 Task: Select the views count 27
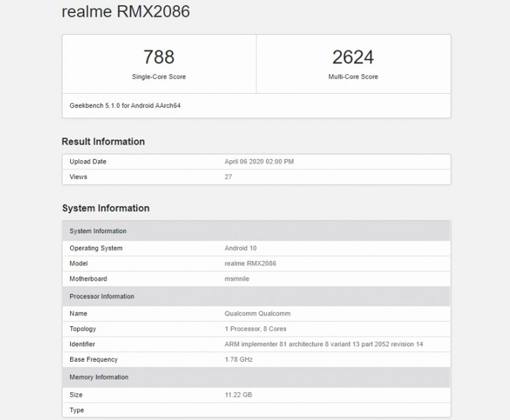[x=228, y=177]
